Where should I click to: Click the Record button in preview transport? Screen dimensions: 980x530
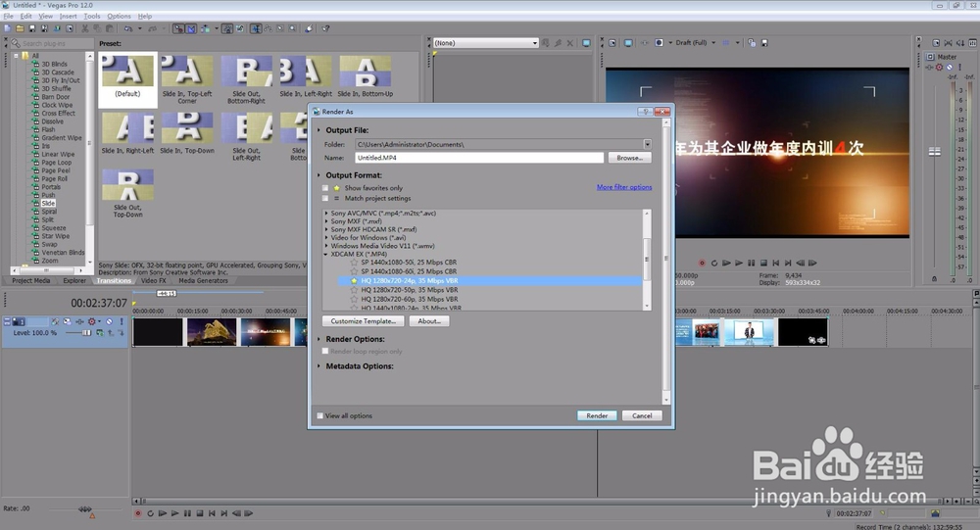(702, 264)
